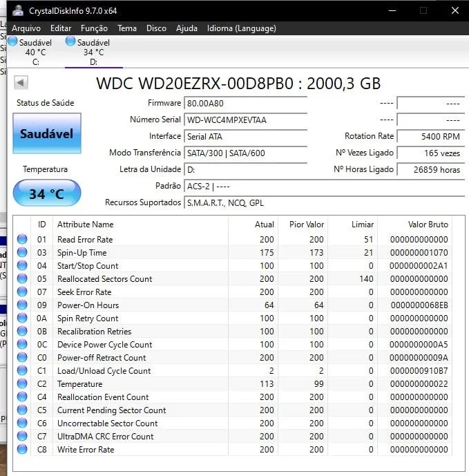Click status orb for Power-off Retract Count
Viewport: 469px width, 476px height.
22,357
